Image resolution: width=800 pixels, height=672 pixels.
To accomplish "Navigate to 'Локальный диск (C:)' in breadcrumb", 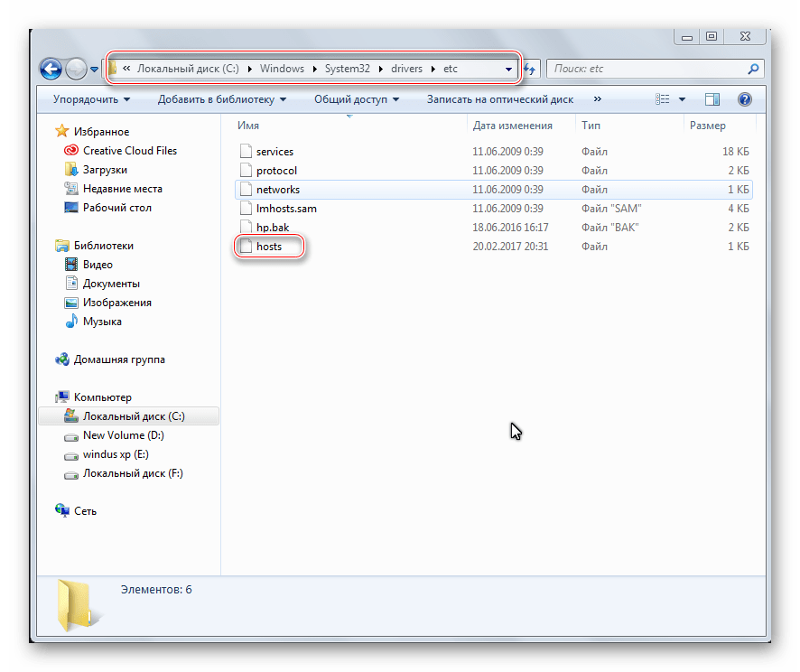I will coord(188,69).
